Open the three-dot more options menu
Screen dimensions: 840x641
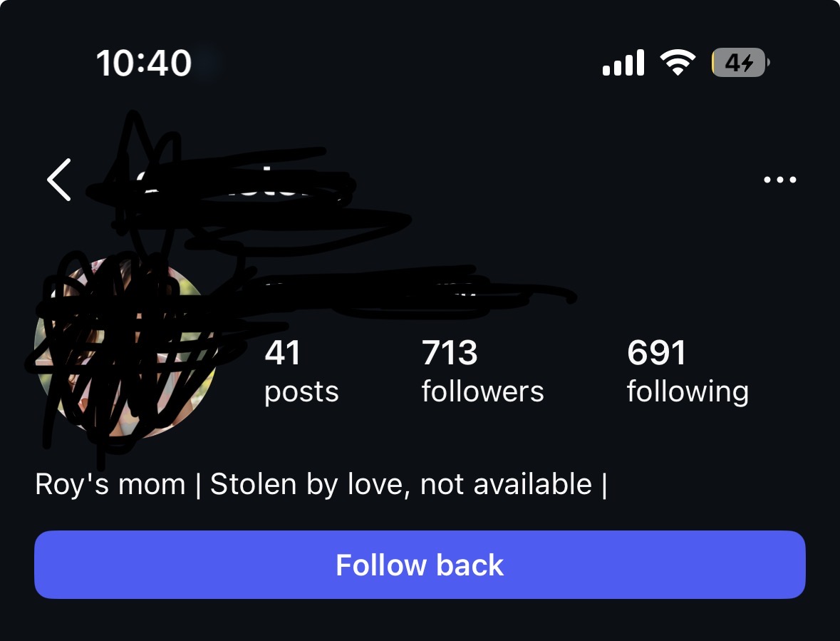coord(779,180)
